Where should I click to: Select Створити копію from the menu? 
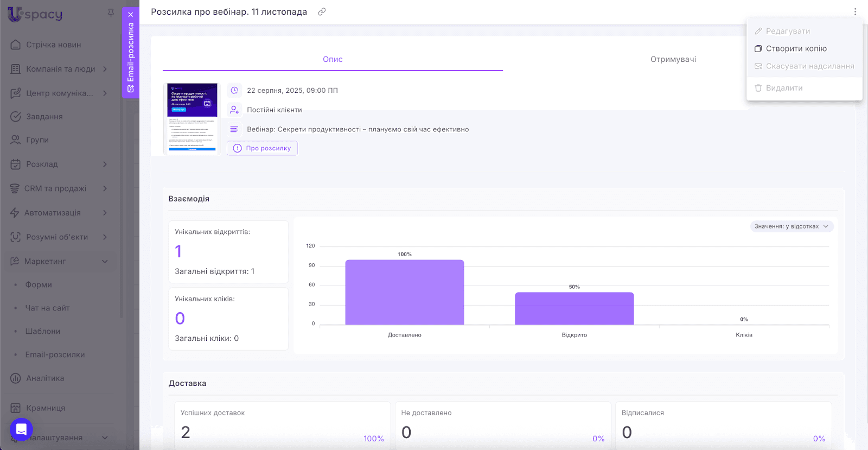(x=796, y=49)
